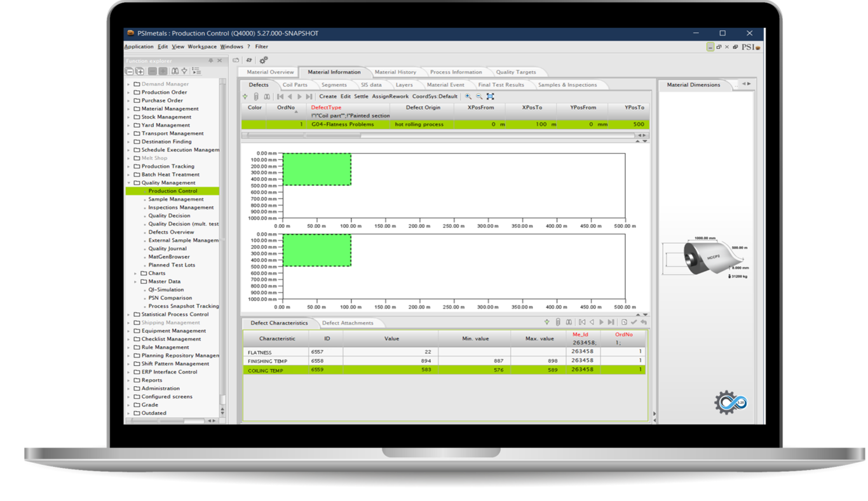
Task: Click the paperclip attachment icon in Defects toolbar
Action: [x=256, y=97]
